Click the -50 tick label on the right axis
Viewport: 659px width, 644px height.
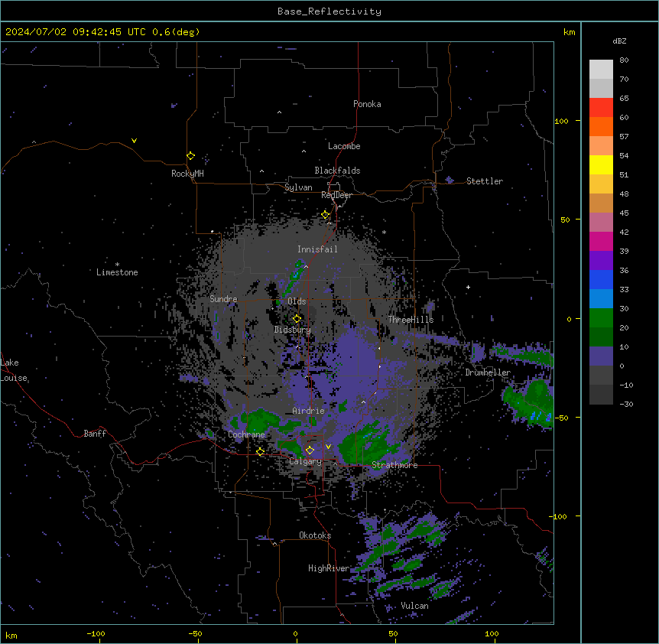pos(561,418)
